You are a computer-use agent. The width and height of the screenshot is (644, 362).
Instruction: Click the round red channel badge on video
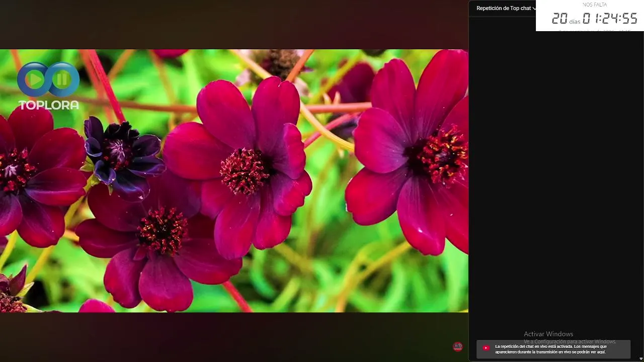(x=457, y=346)
